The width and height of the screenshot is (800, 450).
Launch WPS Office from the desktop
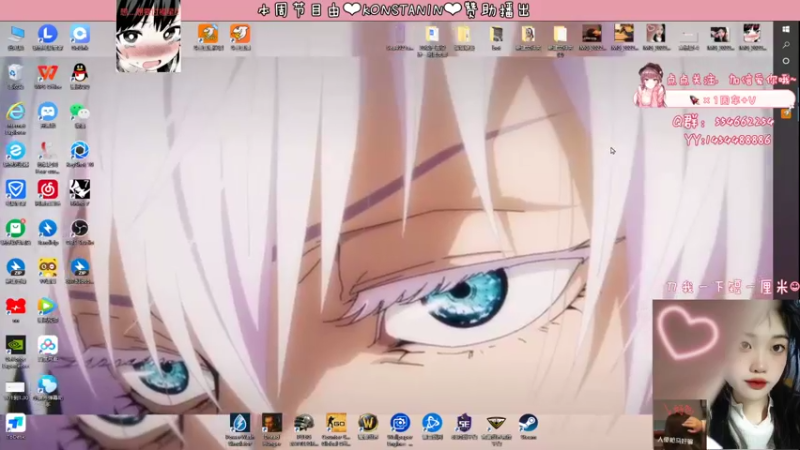[x=47, y=73]
